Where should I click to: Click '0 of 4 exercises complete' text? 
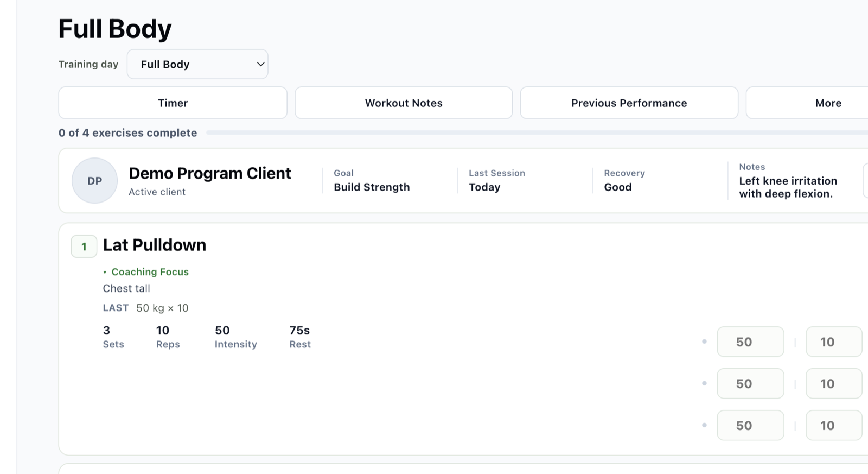[128, 133]
